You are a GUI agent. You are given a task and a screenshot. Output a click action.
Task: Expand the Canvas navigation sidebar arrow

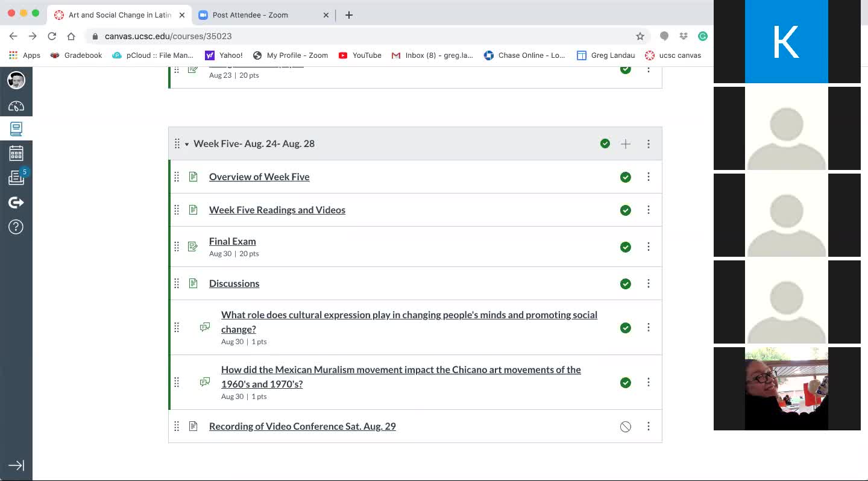click(x=16, y=465)
